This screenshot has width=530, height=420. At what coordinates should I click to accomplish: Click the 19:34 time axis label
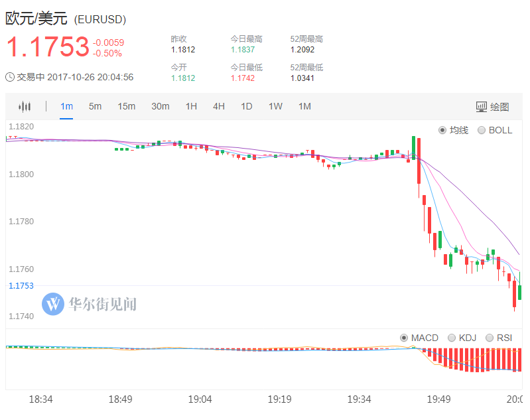[360, 399]
